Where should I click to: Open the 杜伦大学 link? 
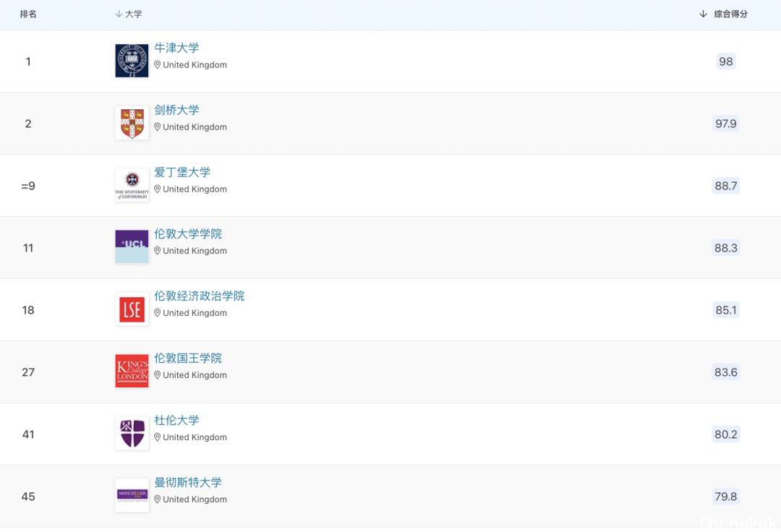177,420
